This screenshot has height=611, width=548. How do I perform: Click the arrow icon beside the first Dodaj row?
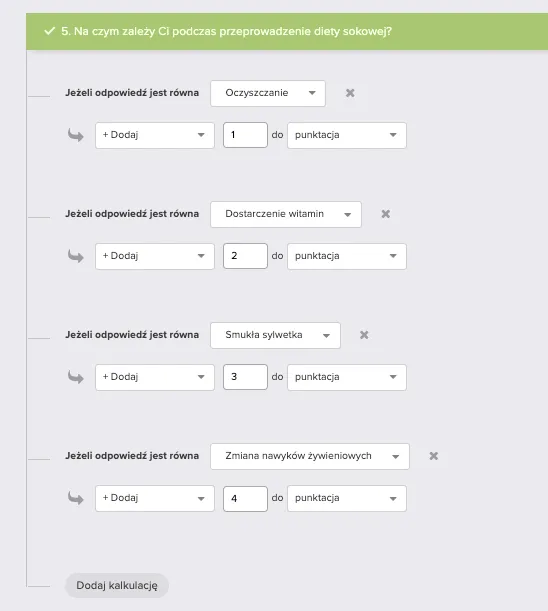pos(76,135)
